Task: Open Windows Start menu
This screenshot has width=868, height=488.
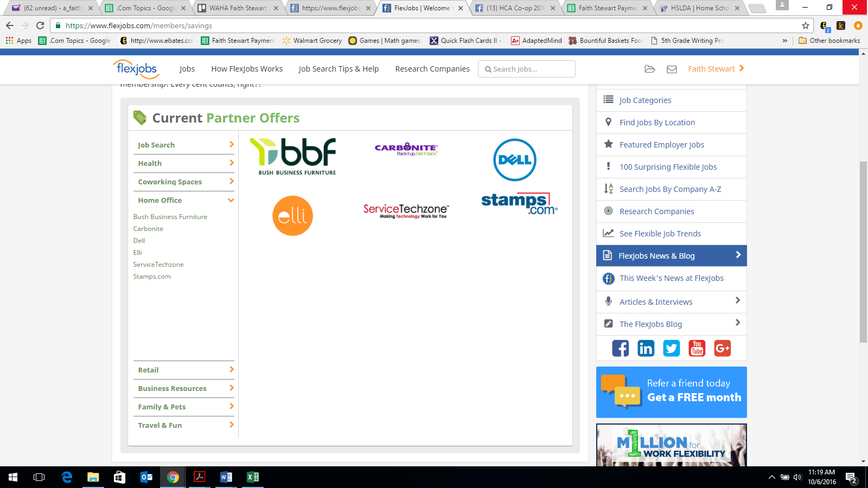Action: [13, 477]
